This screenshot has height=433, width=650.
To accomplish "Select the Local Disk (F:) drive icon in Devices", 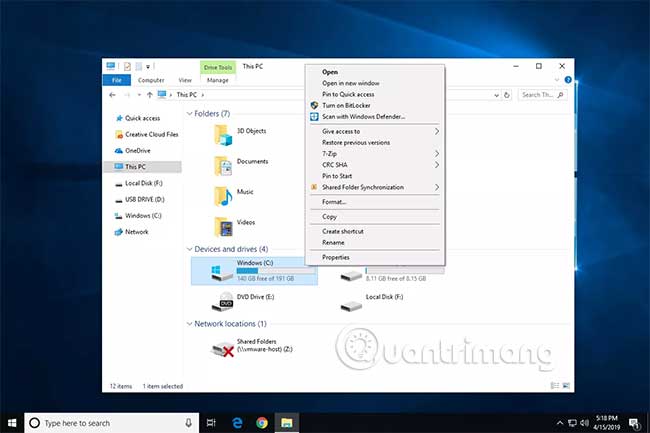I will [x=351, y=305].
